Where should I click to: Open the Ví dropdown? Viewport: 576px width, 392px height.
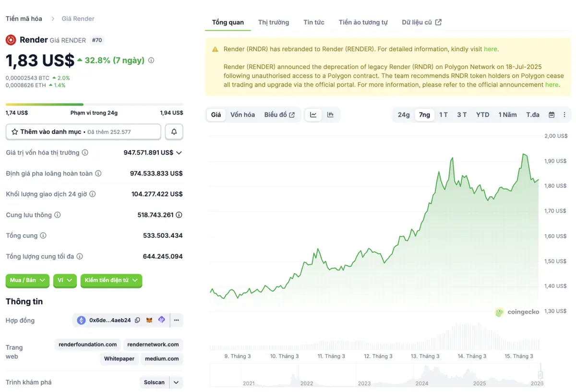[65, 280]
